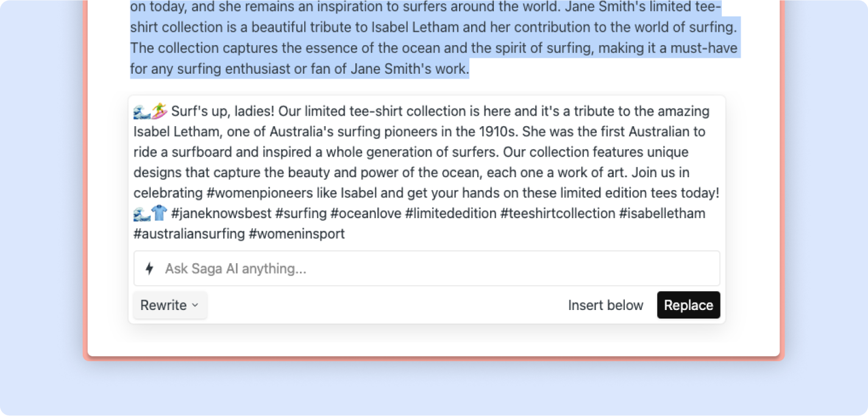Focus the Ask Saga AI anything field

point(439,269)
